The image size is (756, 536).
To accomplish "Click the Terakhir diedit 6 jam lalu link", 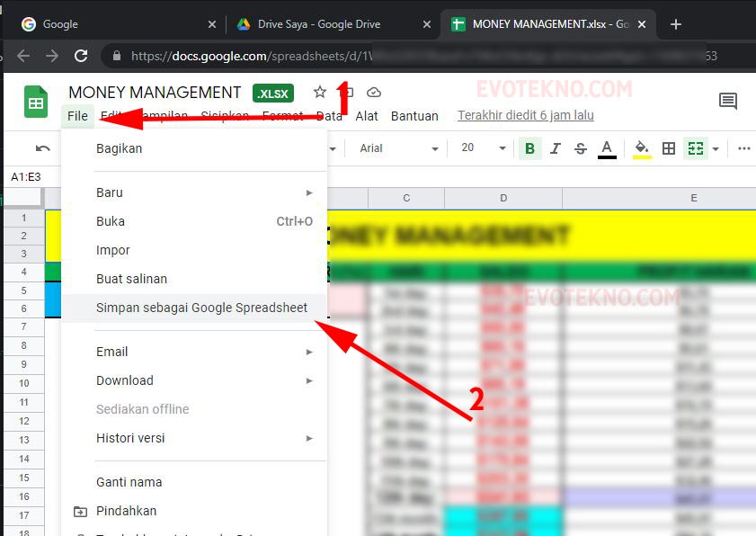I will 527,115.
